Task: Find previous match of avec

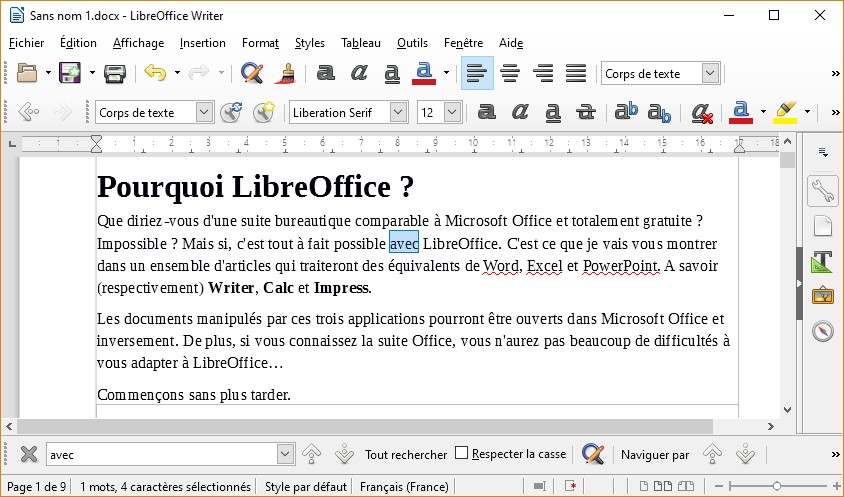Action: point(312,454)
